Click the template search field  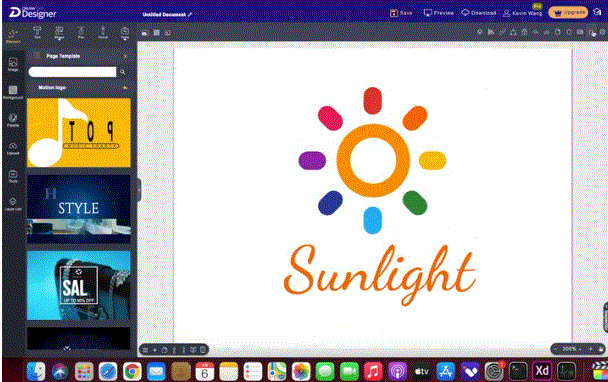pos(72,72)
